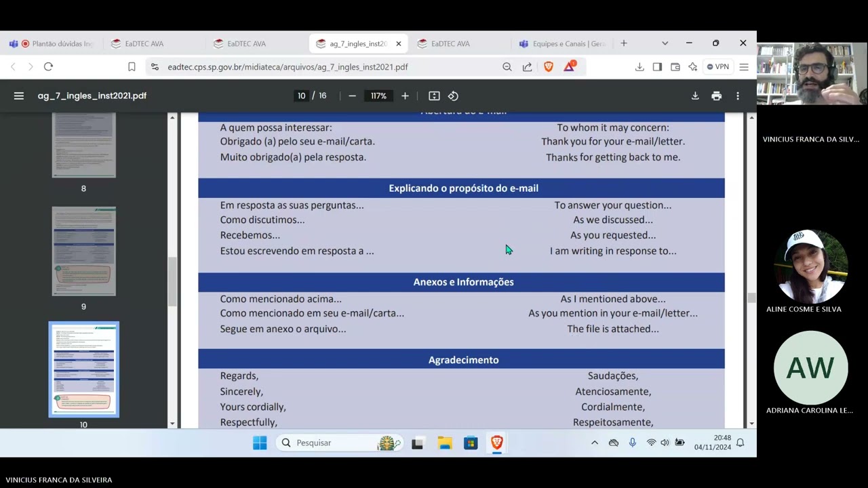Click up arrow of document scrollbar

tap(751, 118)
